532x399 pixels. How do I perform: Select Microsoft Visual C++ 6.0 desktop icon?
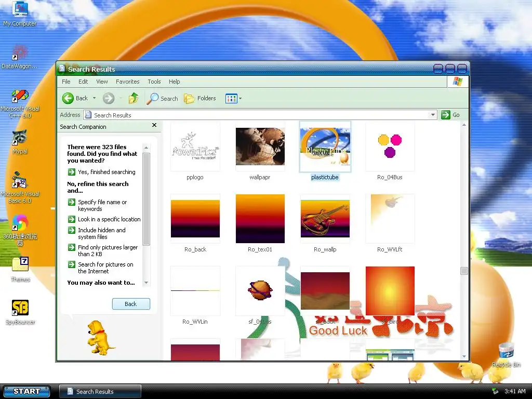(20, 103)
